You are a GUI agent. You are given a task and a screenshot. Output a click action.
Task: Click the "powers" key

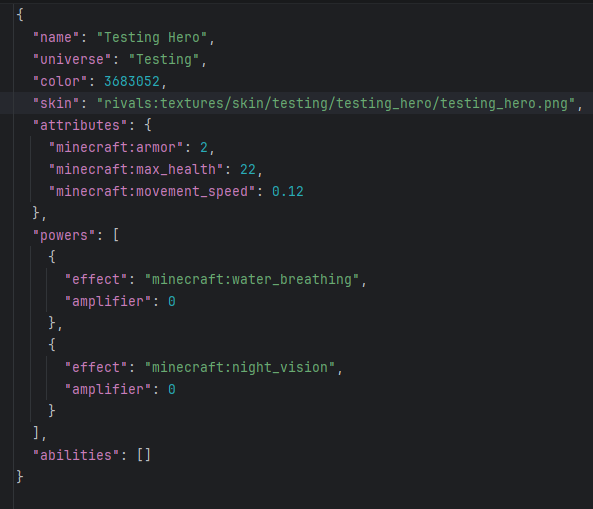pos(64,235)
